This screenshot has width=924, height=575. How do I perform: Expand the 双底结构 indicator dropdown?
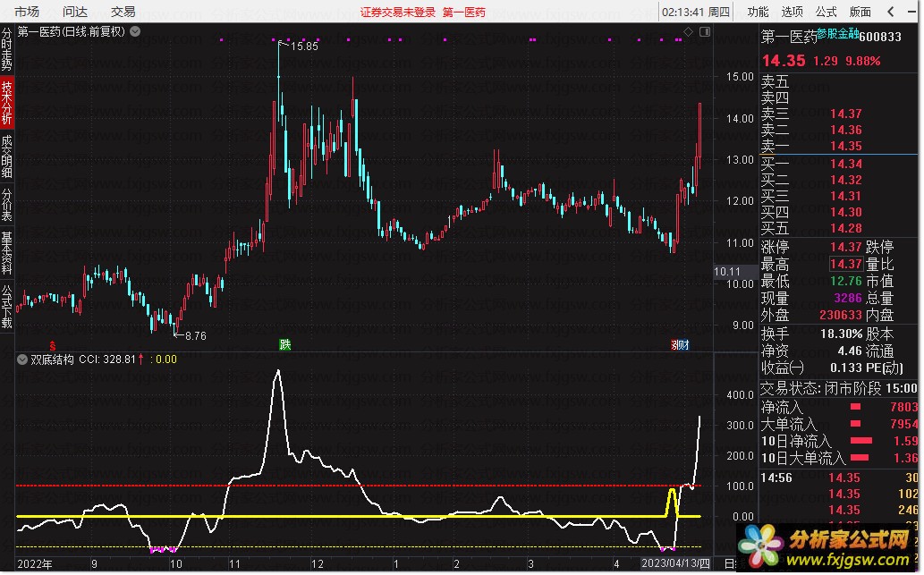click(22, 359)
